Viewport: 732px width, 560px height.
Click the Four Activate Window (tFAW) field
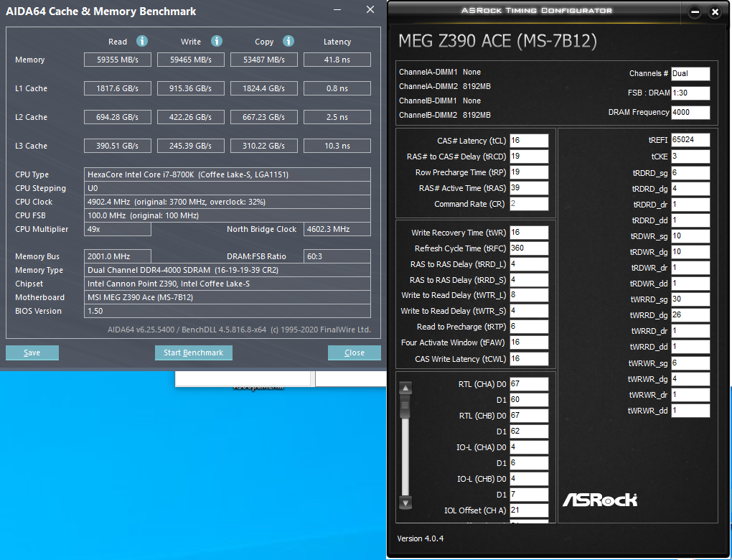529,342
